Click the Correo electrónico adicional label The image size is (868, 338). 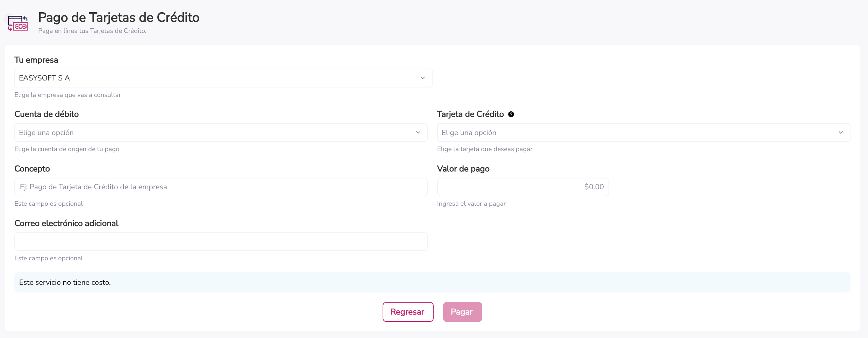click(x=66, y=223)
